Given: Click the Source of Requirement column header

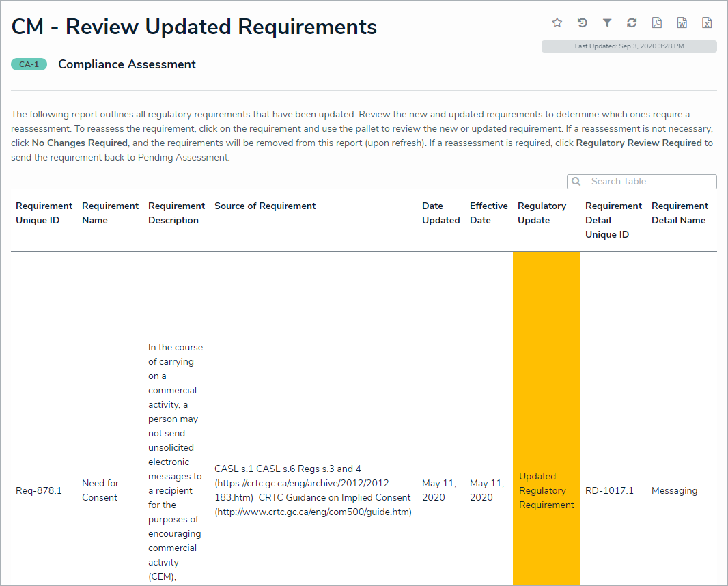Looking at the screenshot, I should (x=265, y=206).
